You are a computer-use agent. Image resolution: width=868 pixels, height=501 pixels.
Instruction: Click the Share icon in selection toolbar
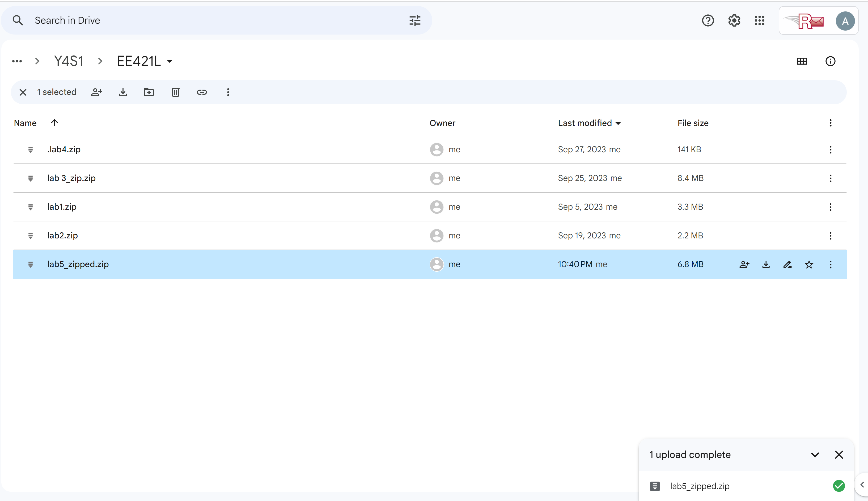point(97,92)
